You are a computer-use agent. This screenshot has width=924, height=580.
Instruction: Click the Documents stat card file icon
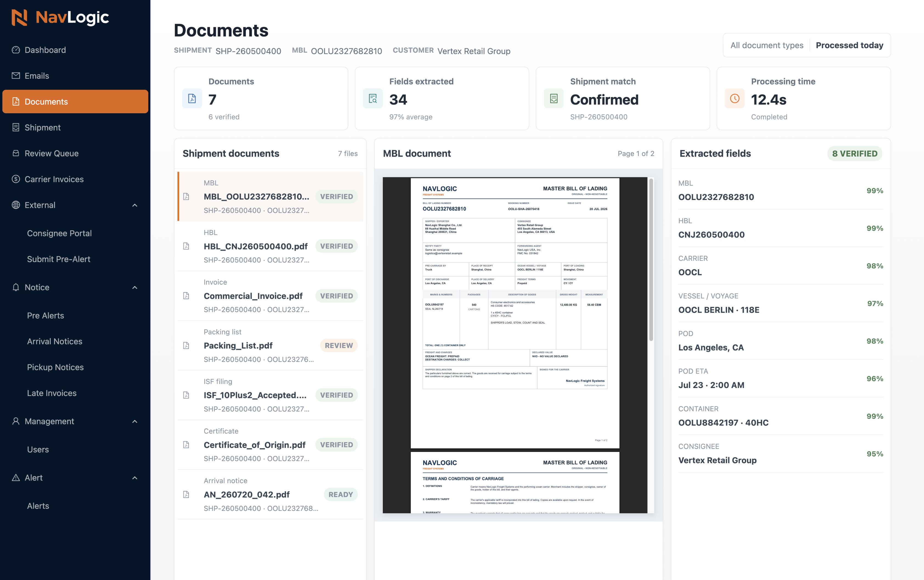pos(192,98)
